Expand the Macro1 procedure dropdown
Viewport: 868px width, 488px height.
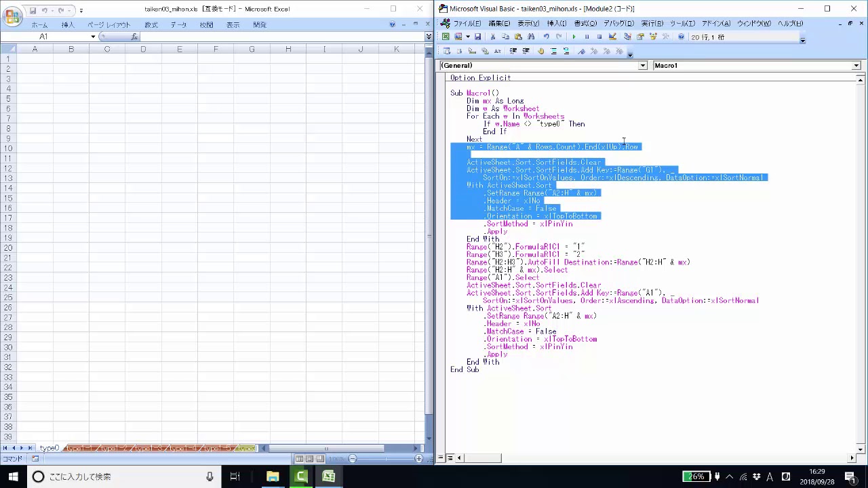click(x=856, y=66)
